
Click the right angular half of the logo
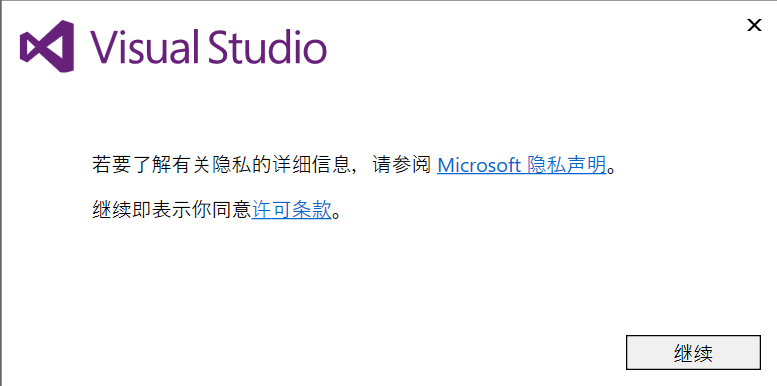(62, 46)
